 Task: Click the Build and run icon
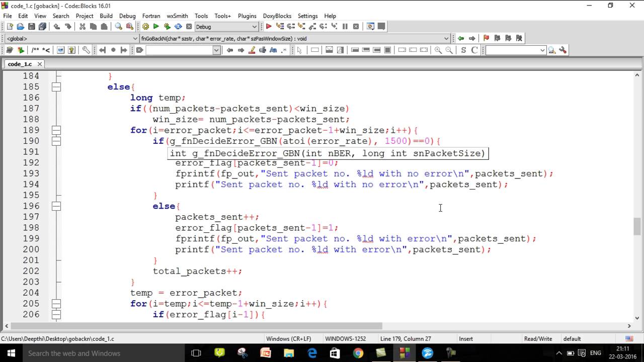point(167,27)
